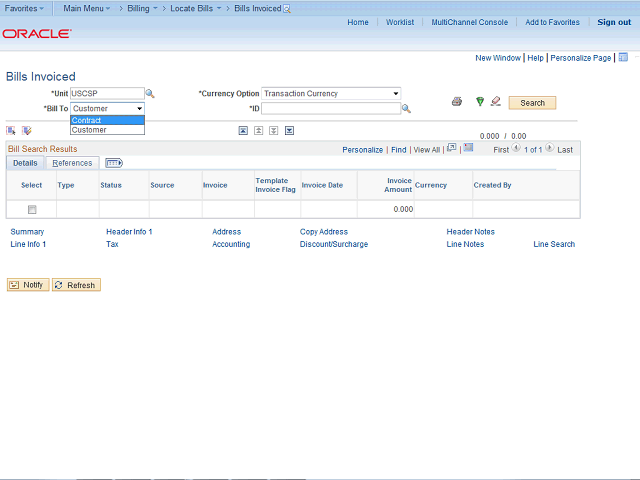Click the scroll-to-top arrow icon
This screenshot has height=480, width=640.
coord(243,130)
